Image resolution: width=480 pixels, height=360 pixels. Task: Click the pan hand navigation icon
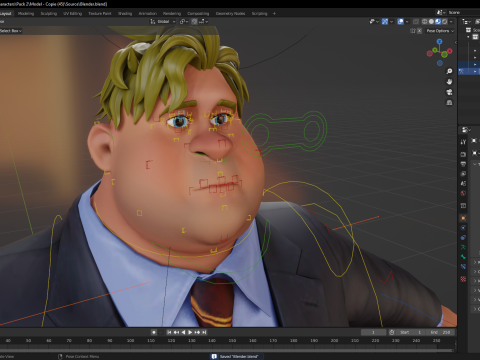point(449,81)
